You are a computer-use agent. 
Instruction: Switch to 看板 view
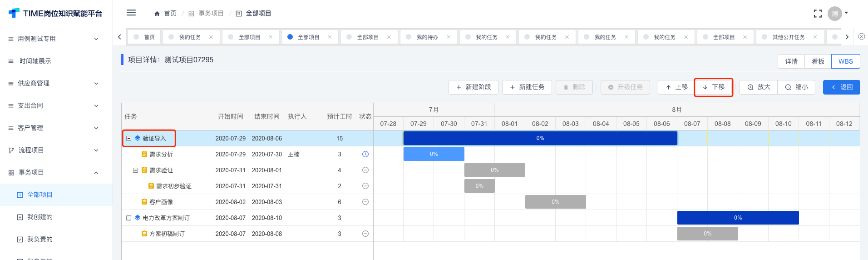tap(818, 61)
